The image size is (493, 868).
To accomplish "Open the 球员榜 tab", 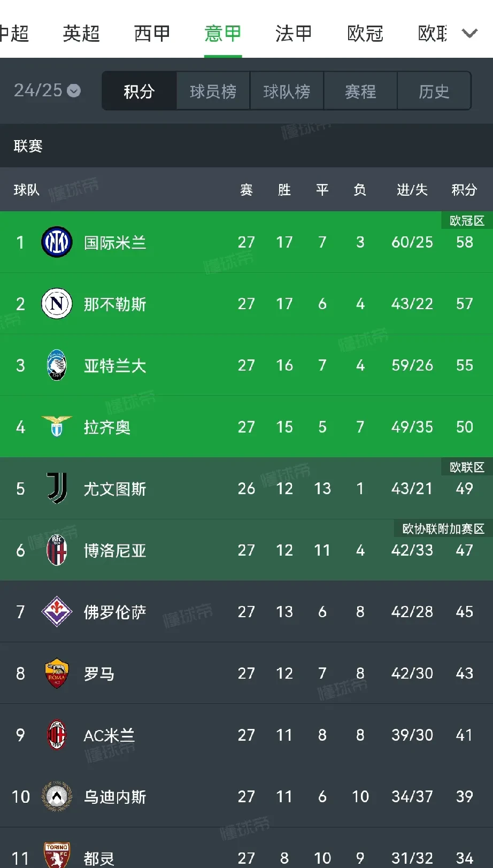I will click(x=212, y=90).
